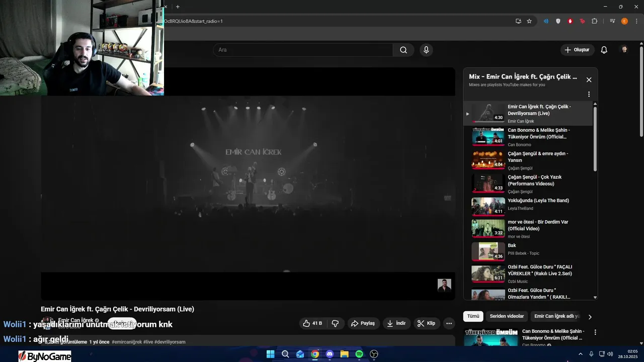Click Google Chrome taskbar icon
The width and height of the screenshot is (644, 362).
[315, 354]
